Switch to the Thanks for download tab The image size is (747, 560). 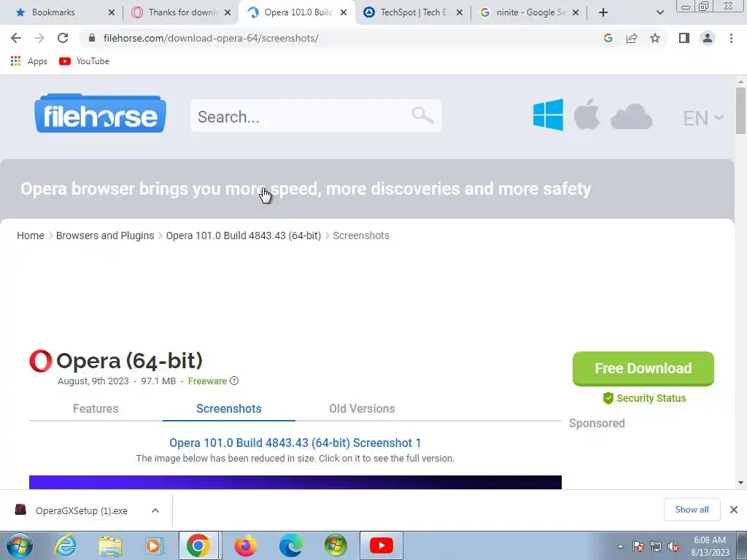point(182,12)
